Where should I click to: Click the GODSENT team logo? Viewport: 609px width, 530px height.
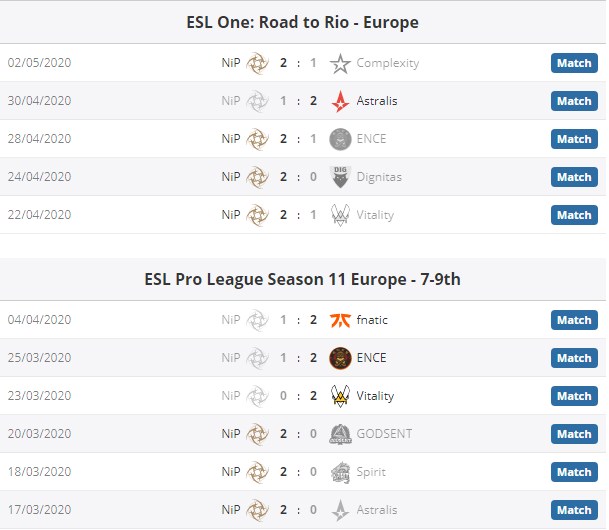click(340, 434)
